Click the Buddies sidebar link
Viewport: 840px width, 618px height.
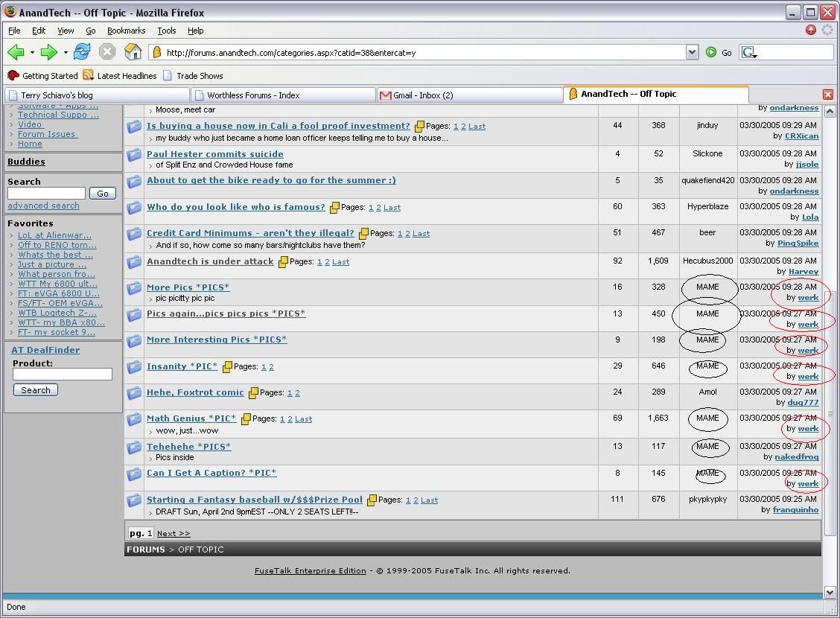tap(26, 161)
